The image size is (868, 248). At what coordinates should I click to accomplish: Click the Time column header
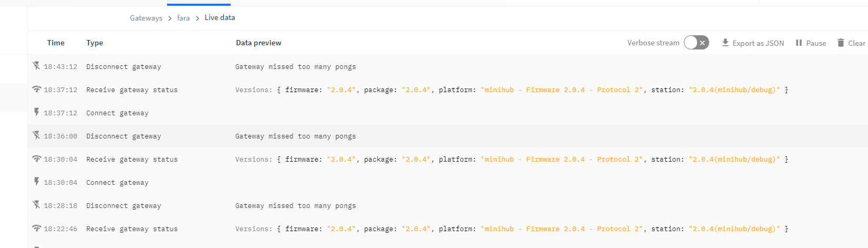pos(56,43)
